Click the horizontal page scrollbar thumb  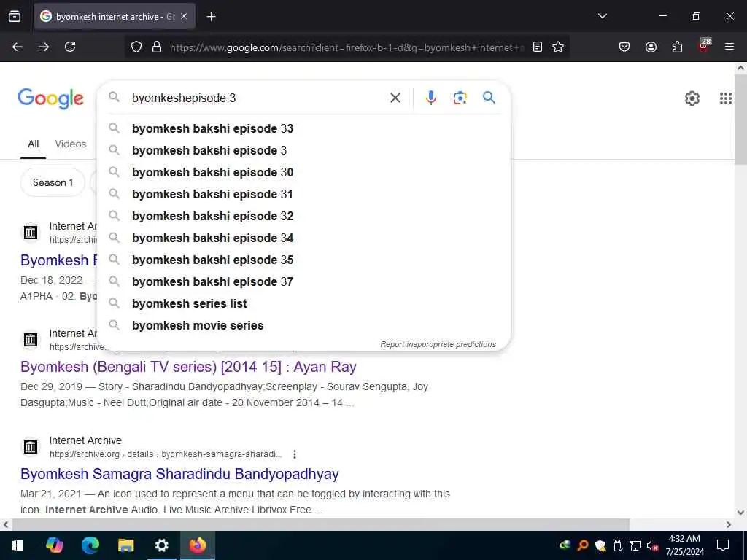(320, 524)
